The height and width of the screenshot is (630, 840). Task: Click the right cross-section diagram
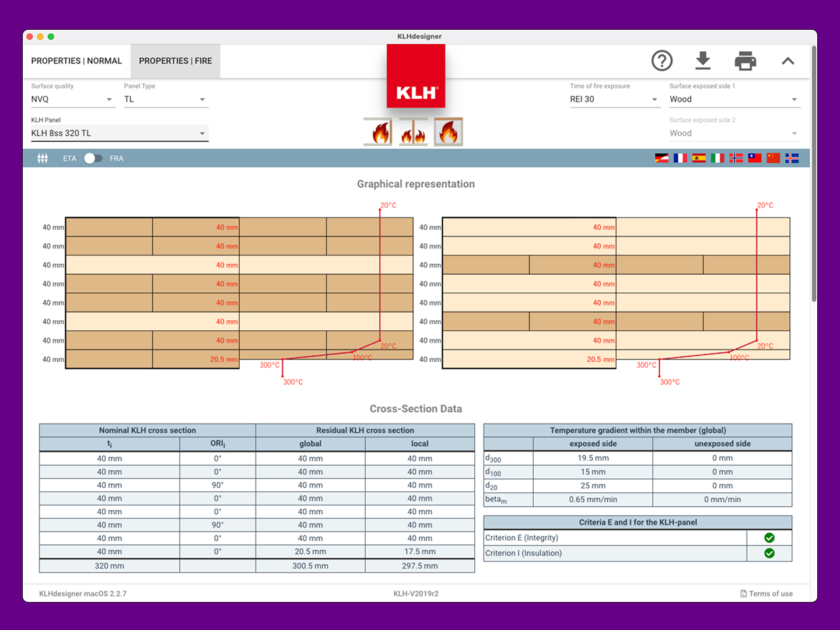616,293
